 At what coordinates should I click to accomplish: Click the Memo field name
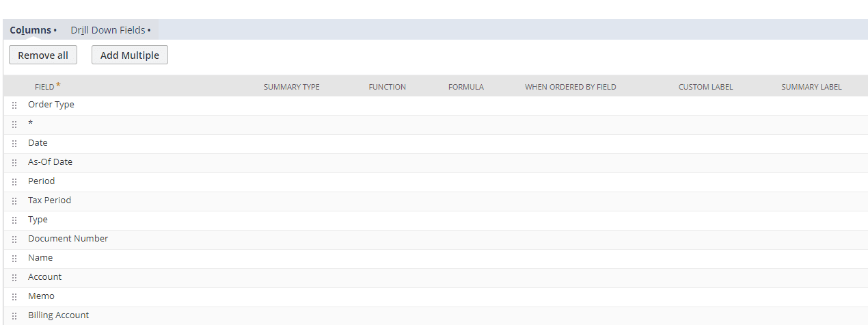[41, 296]
